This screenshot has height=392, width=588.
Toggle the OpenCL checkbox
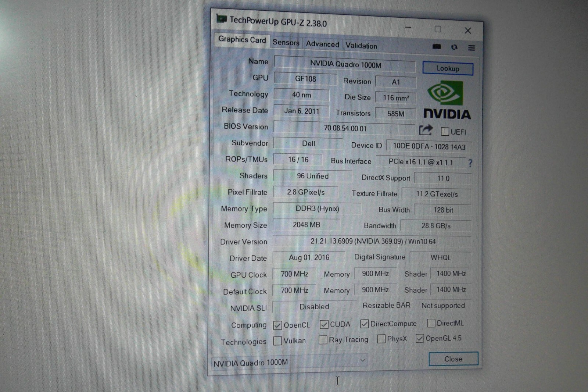pos(277,325)
